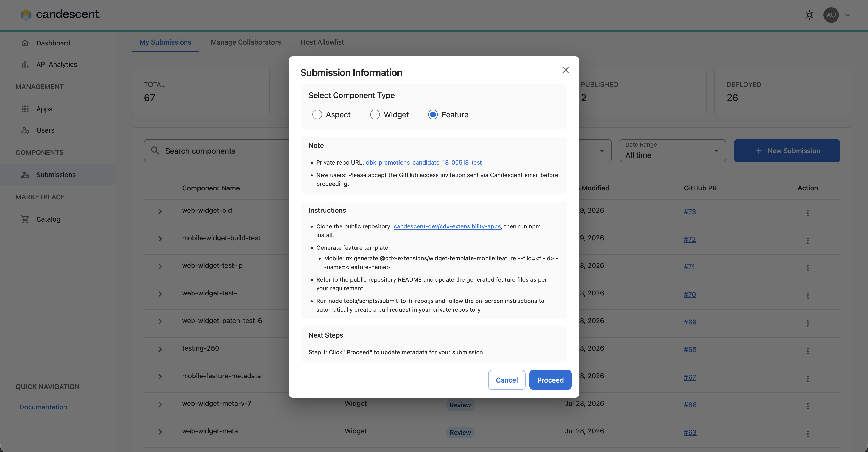Click the Apps grid icon
This screenshot has width=868, height=452.
coord(25,109)
